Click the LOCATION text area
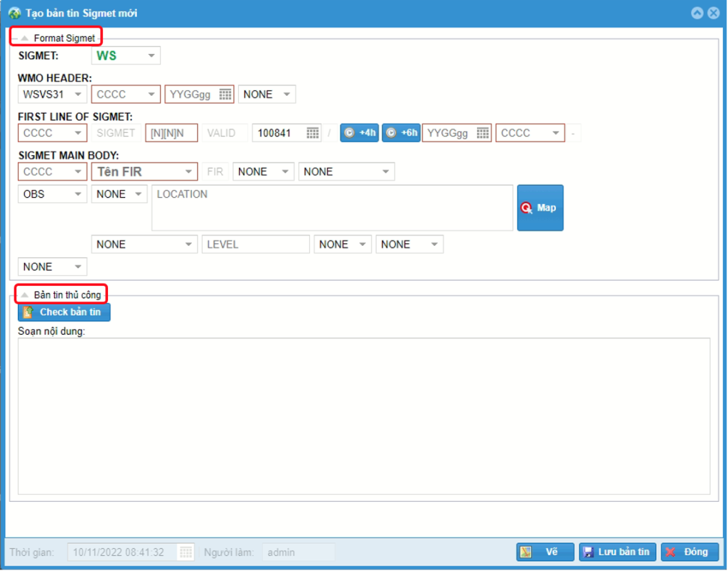The width and height of the screenshot is (728, 573). [x=332, y=208]
